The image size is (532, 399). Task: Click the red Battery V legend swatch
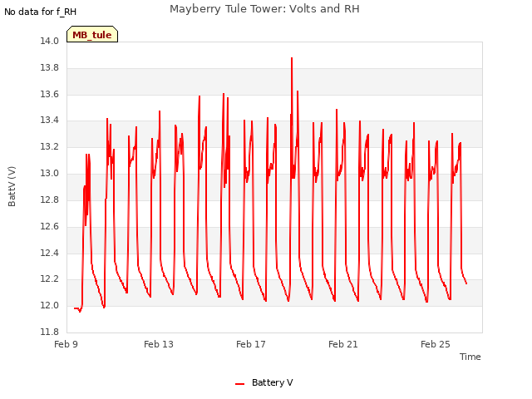(x=239, y=384)
